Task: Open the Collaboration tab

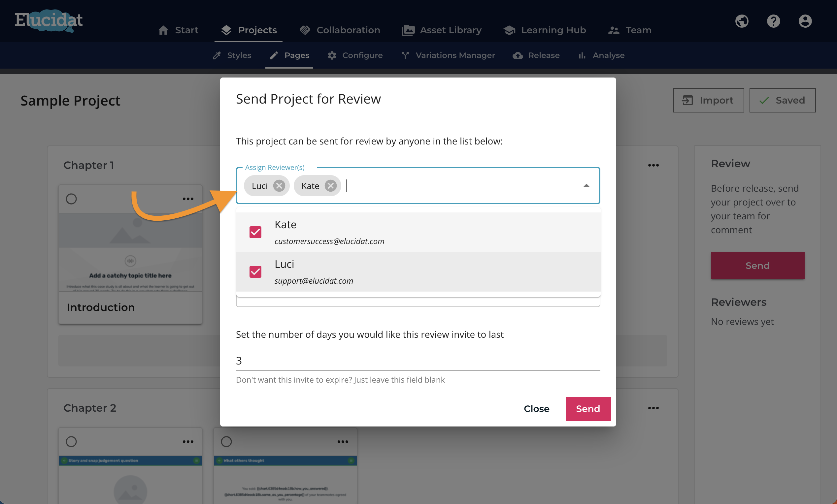Action: (x=340, y=30)
